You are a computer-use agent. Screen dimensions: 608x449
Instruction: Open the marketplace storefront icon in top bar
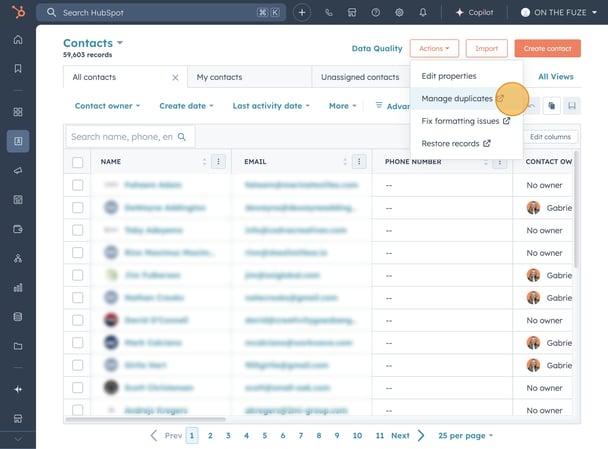(352, 12)
